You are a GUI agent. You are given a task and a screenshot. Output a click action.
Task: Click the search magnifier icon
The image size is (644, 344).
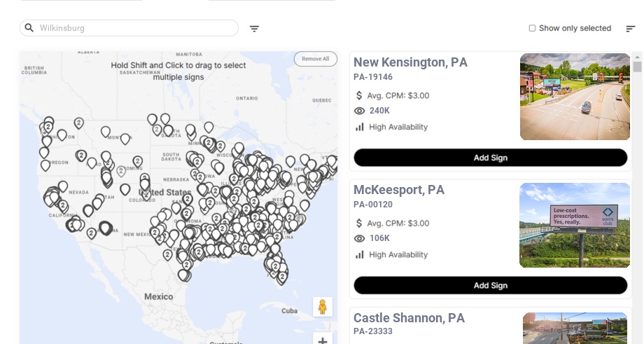pyautogui.click(x=29, y=28)
